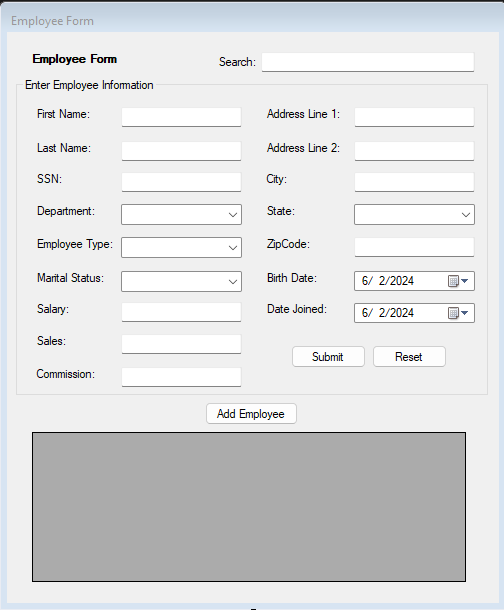Click the Employee Form window title bar text
Screen dimensions: 504x610
52,21
